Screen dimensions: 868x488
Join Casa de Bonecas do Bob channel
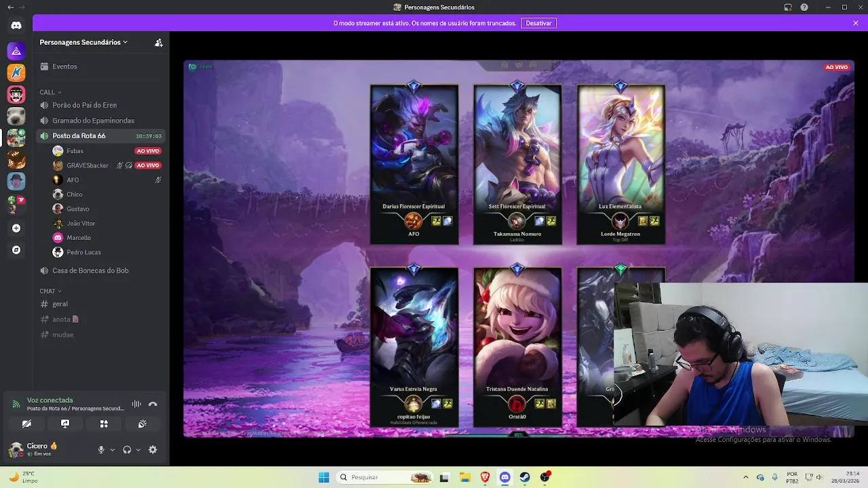point(102,270)
